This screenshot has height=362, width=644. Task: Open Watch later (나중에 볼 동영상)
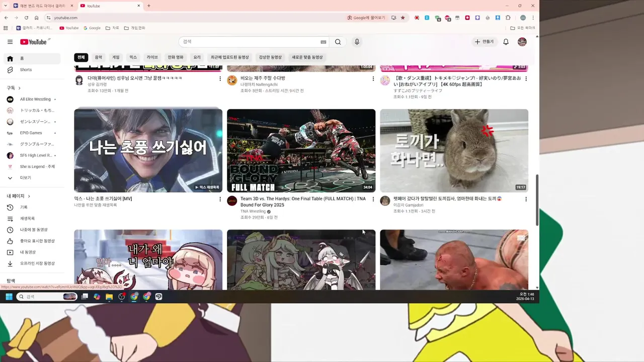[x=32, y=230]
